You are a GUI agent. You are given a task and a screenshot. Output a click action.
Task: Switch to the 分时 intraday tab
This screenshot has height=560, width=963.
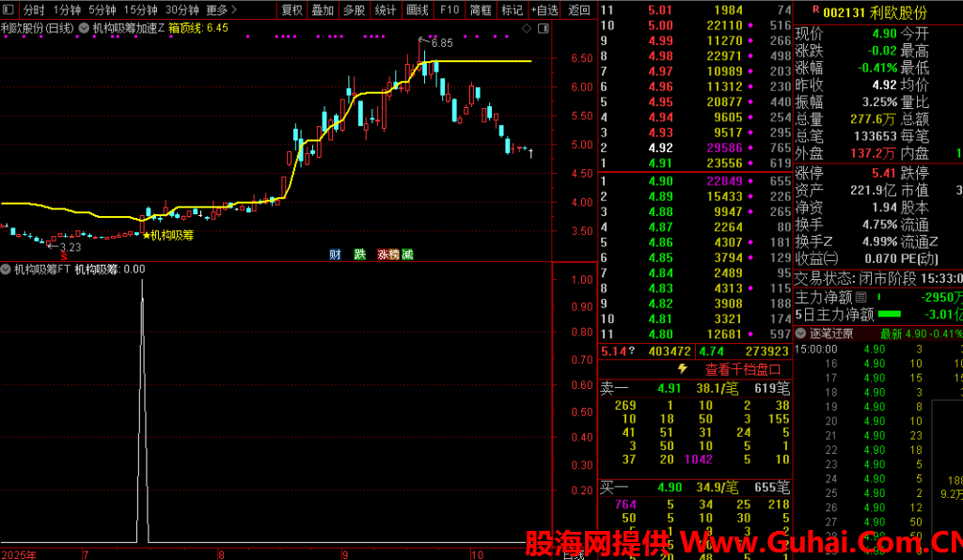[x=34, y=9]
